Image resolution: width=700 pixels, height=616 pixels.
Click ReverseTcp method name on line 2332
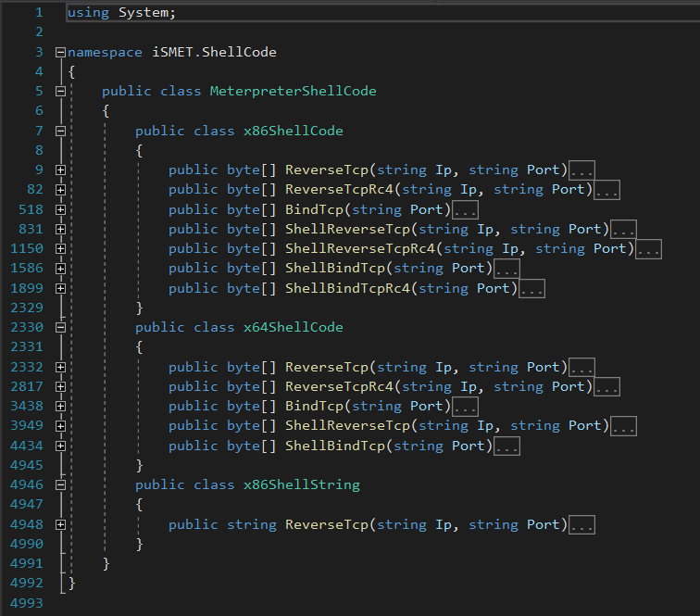(x=326, y=367)
